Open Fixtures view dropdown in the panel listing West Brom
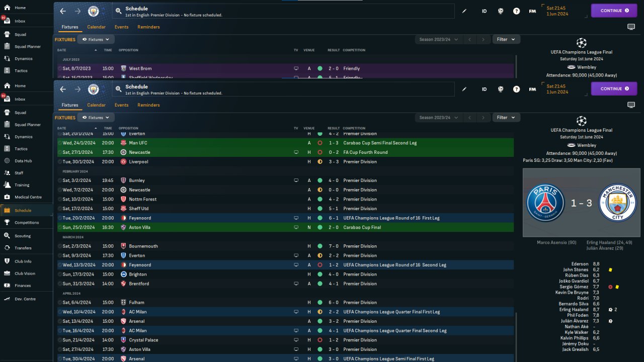The height and width of the screenshot is (362, 644). 96,39
